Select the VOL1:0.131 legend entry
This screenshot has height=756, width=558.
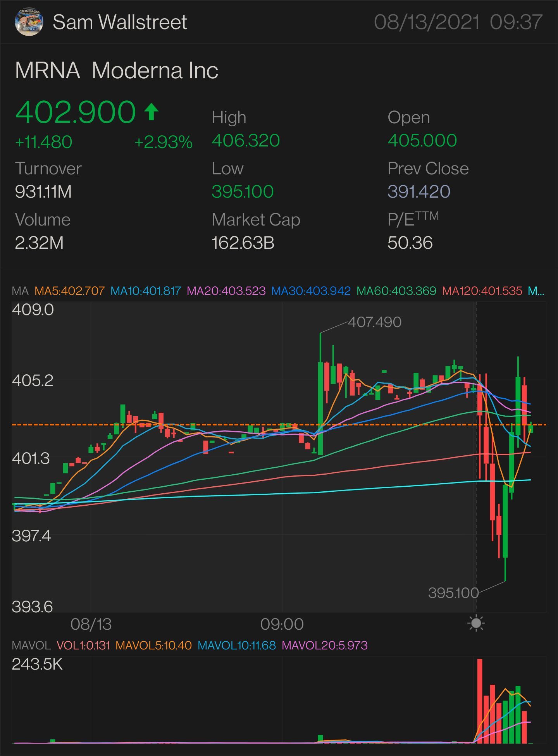tap(83, 645)
